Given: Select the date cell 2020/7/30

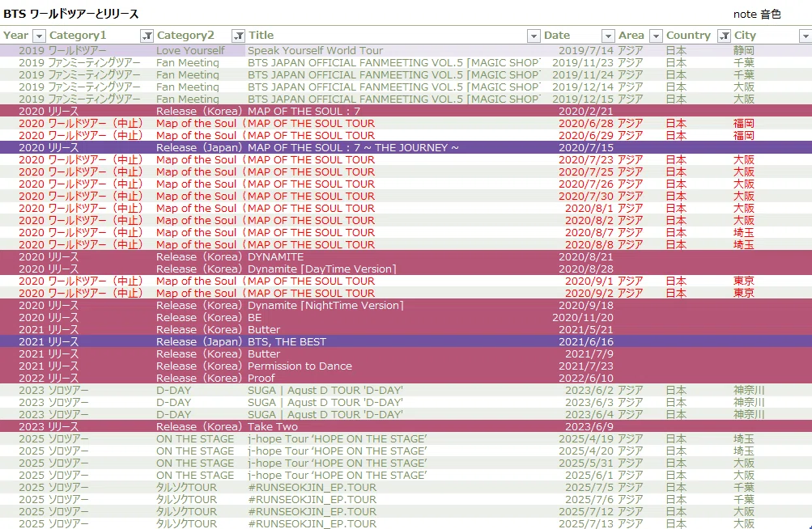Looking at the screenshot, I should (585, 197).
